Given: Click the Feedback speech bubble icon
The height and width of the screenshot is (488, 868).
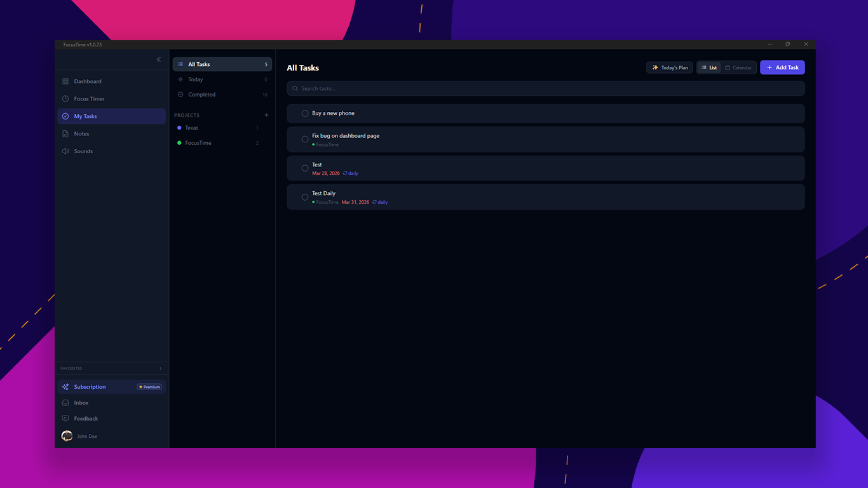Looking at the screenshot, I should (x=65, y=419).
